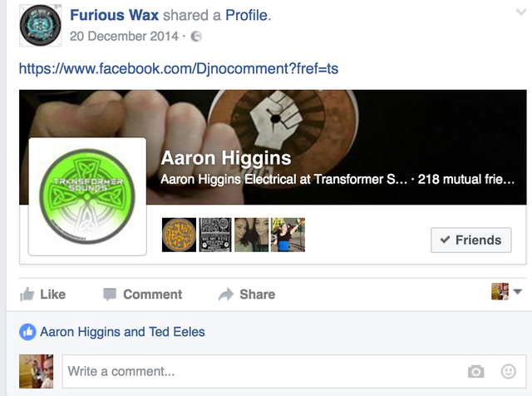Click the acting-as avatar in action bar
Image resolution: width=532 pixels, height=396 pixels.
[500, 291]
